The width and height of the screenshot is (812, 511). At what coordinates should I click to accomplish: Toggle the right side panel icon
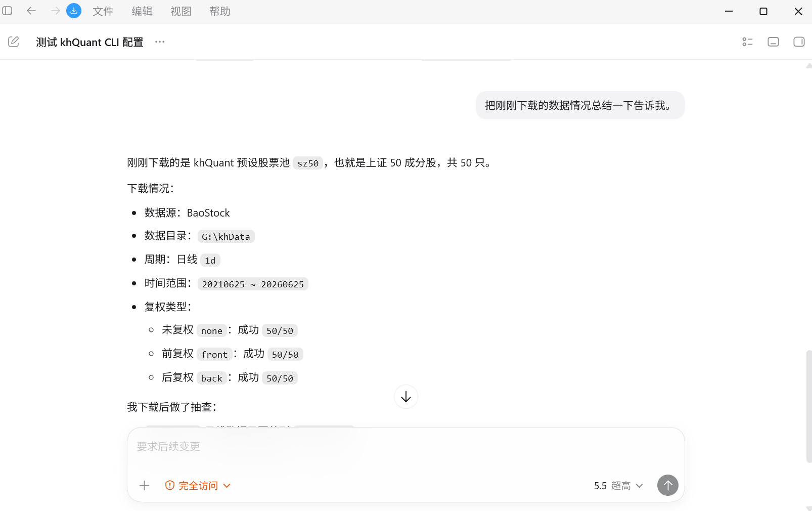tap(799, 42)
